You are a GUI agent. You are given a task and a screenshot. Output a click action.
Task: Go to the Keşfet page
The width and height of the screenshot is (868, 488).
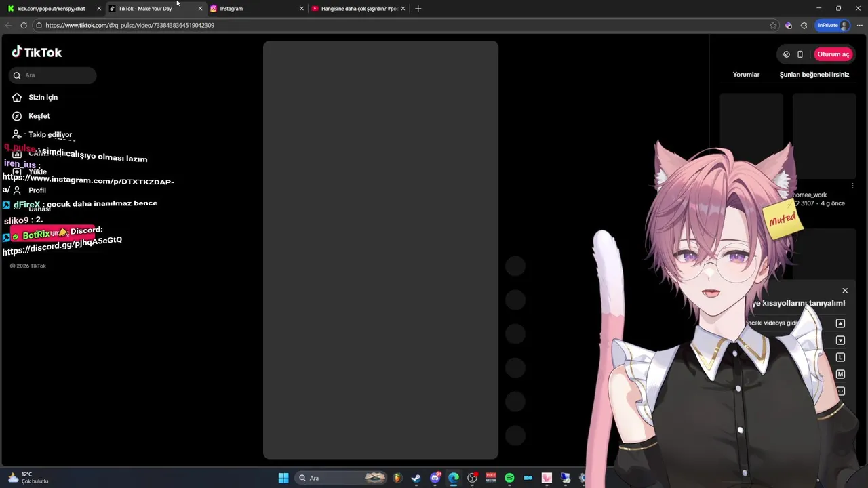[x=31, y=116]
